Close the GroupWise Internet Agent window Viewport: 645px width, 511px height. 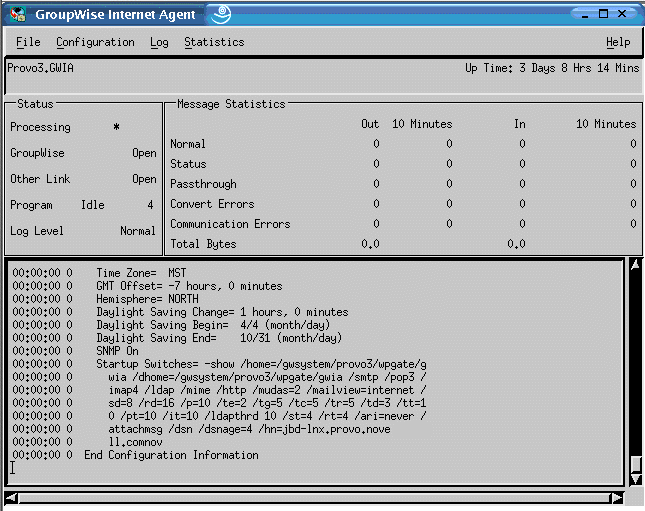coord(622,14)
